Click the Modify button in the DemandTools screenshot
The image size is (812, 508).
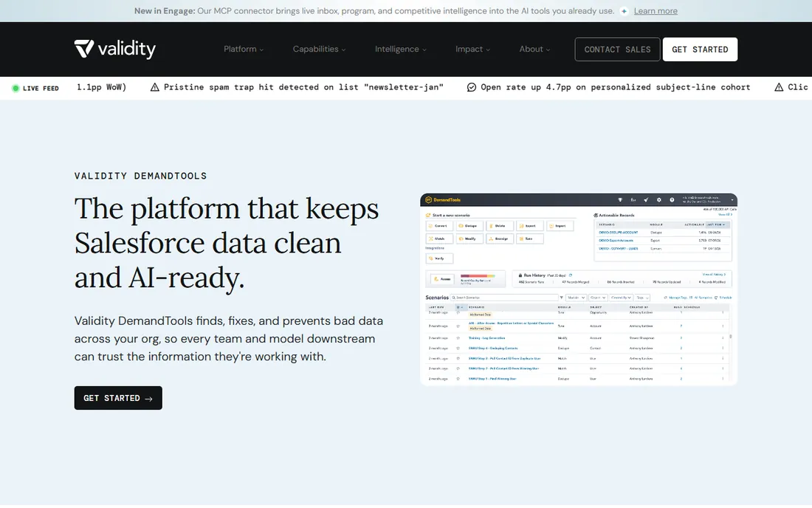pos(469,238)
